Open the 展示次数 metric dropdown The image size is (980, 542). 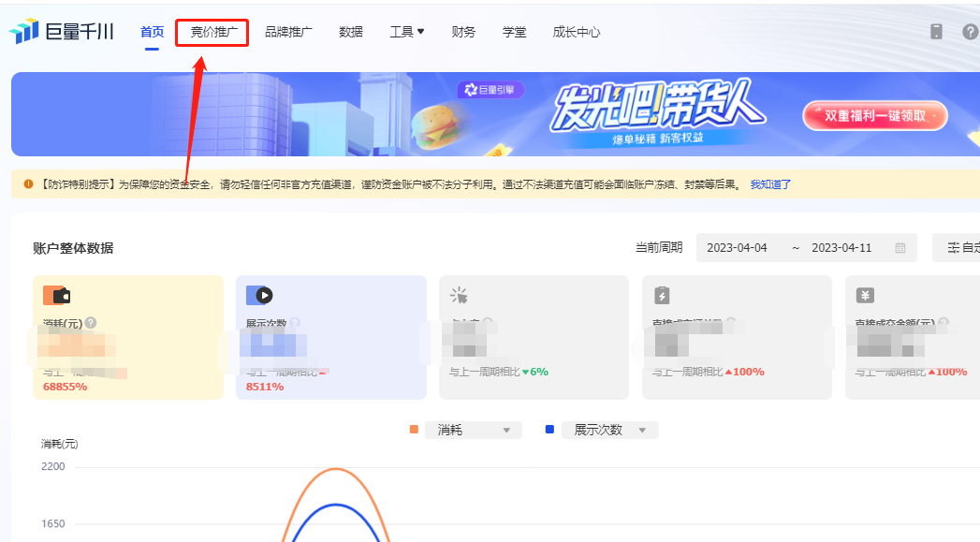(x=609, y=430)
